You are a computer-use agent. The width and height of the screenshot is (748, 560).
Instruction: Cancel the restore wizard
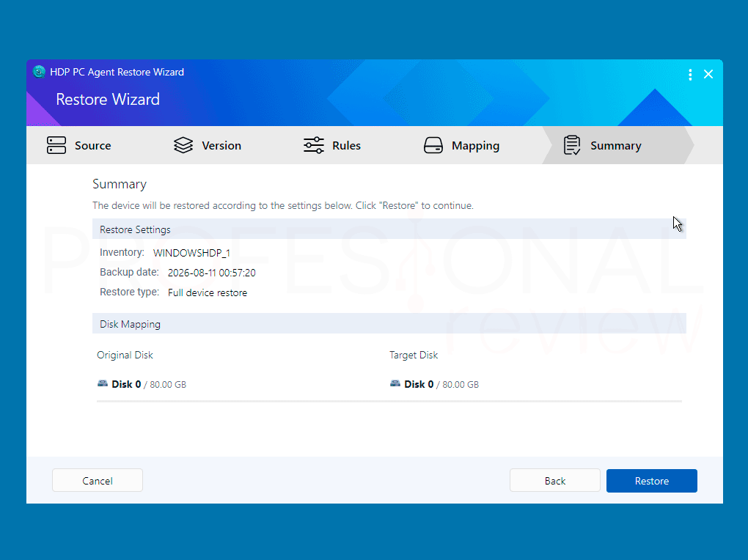coord(98,480)
